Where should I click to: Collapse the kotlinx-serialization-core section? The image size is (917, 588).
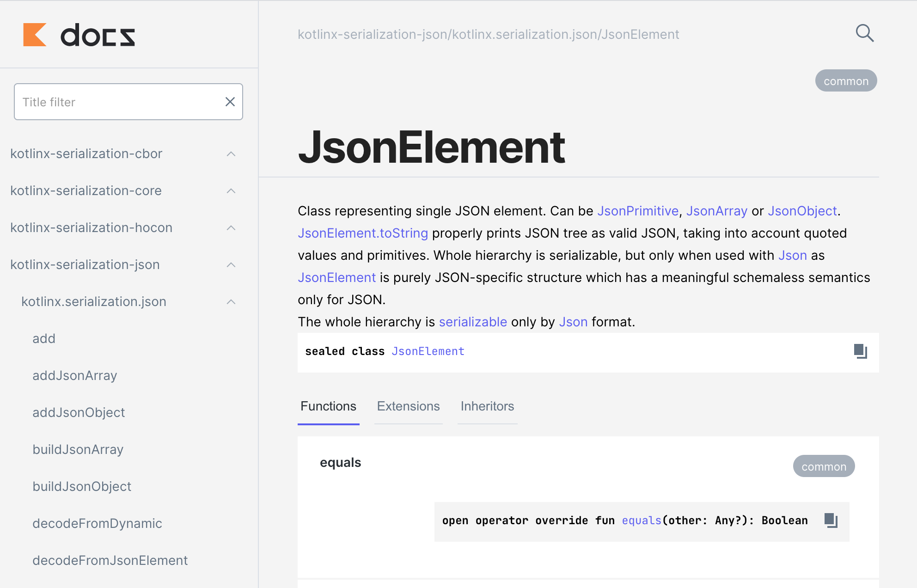(x=231, y=190)
